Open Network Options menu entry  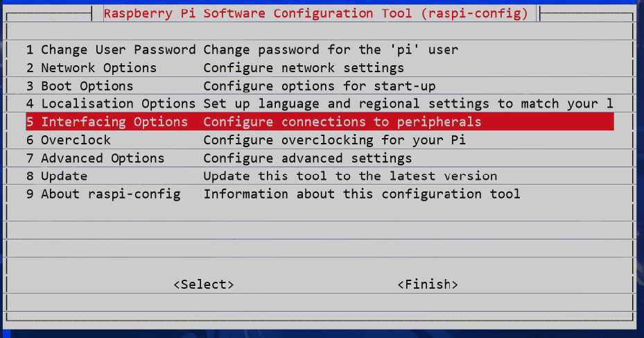click(x=92, y=68)
